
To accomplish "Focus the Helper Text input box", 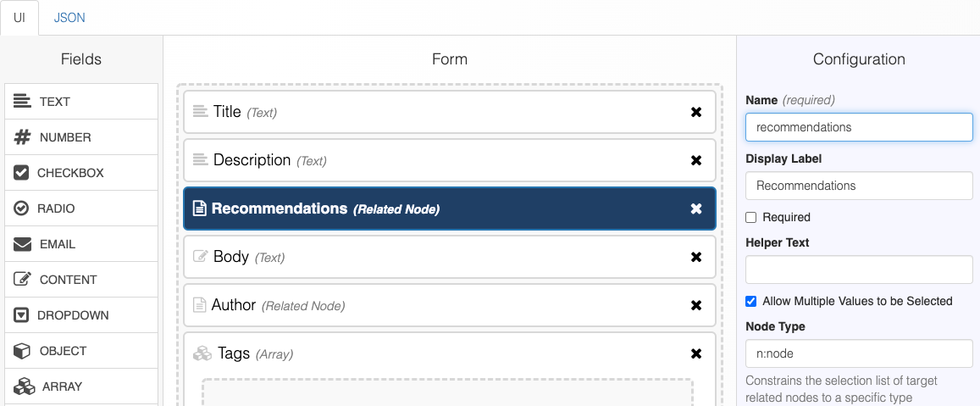I will [x=859, y=270].
